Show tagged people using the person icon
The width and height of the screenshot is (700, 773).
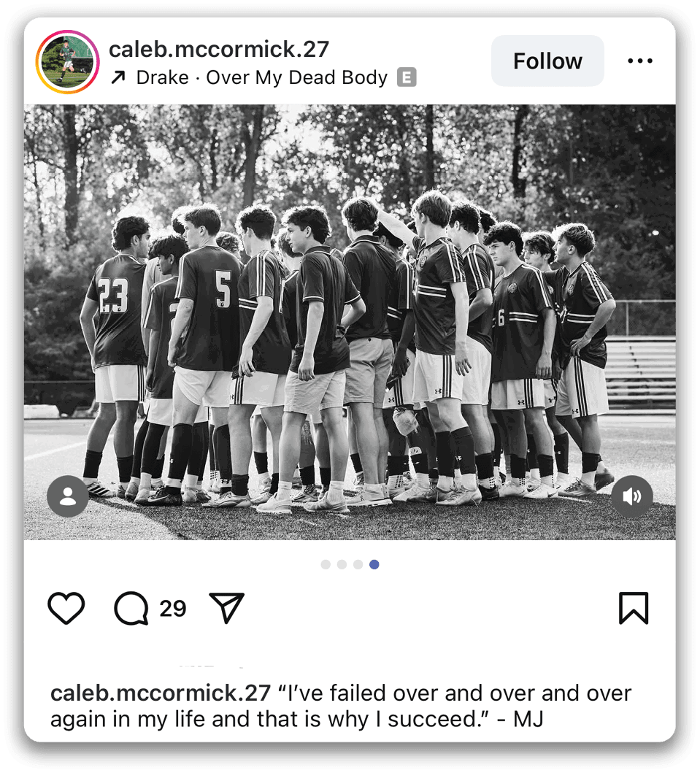68,496
